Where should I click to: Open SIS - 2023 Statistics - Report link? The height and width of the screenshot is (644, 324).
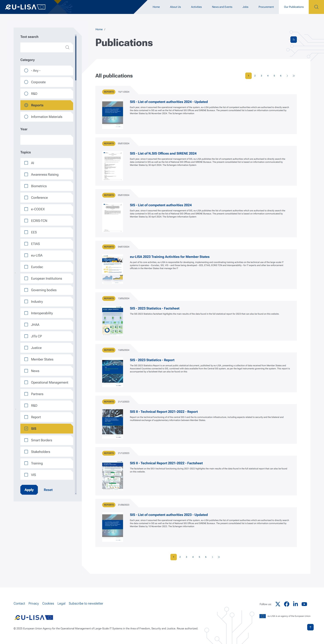pos(152,360)
